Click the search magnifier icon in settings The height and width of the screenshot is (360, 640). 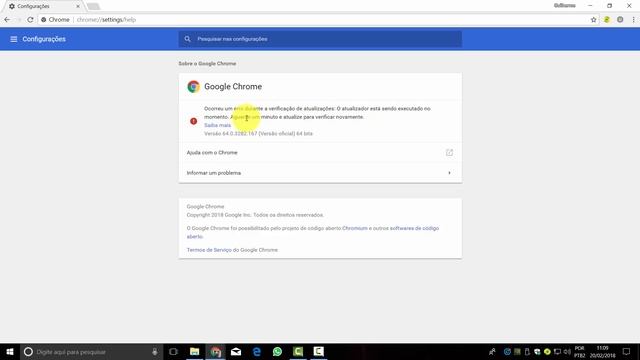click(187, 39)
